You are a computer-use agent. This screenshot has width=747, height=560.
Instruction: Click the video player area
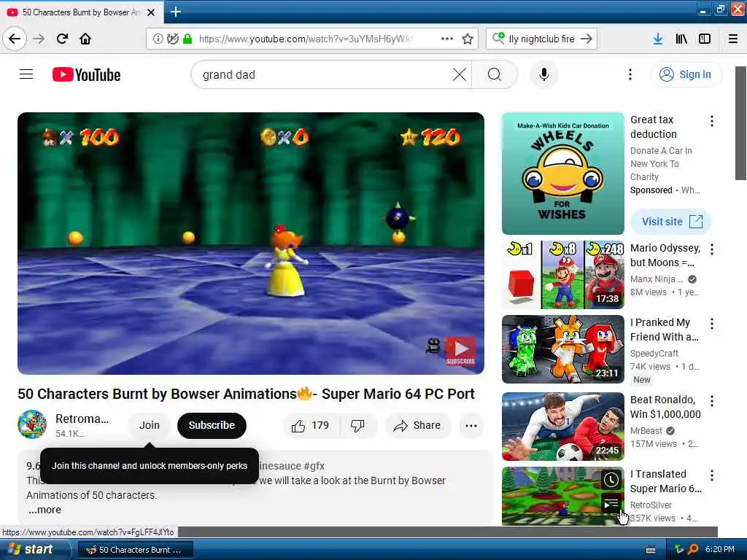click(x=251, y=243)
